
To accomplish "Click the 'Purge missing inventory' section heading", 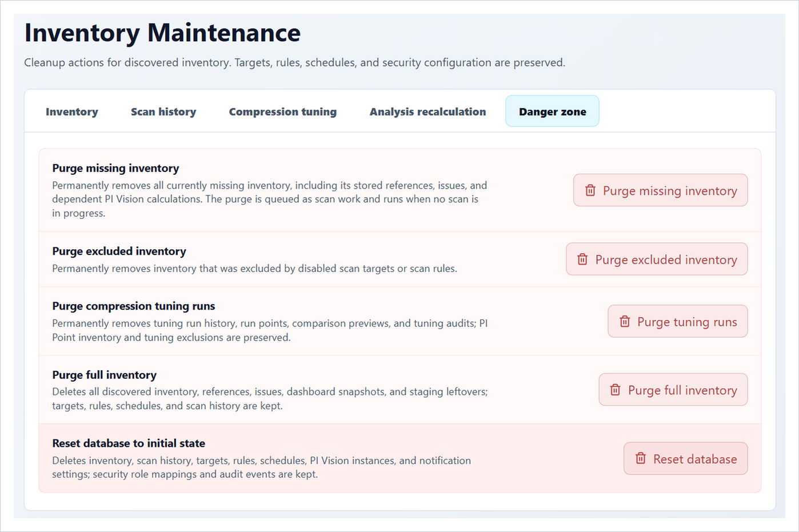I will click(x=115, y=168).
